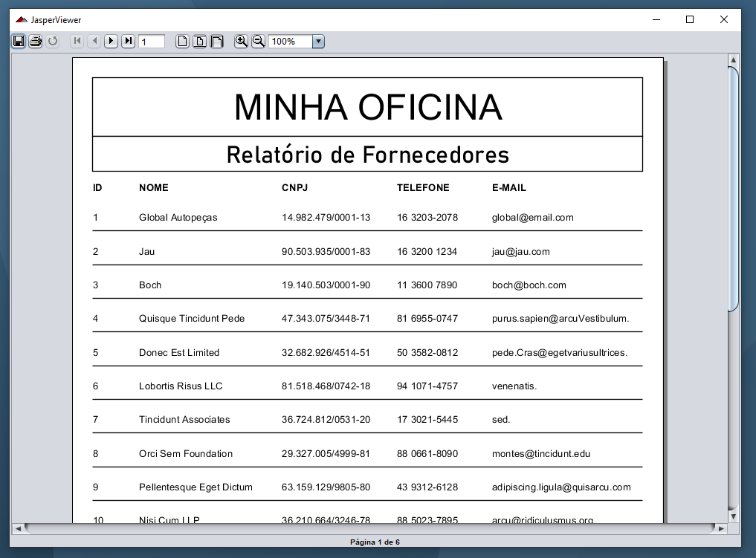Minimize the JasperViewer window
This screenshot has height=558, width=756.
pos(656,19)
